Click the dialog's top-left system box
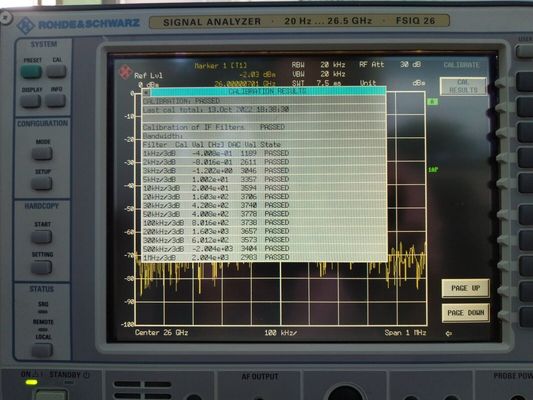Viewport: 533px width, 400px height. 145,92
